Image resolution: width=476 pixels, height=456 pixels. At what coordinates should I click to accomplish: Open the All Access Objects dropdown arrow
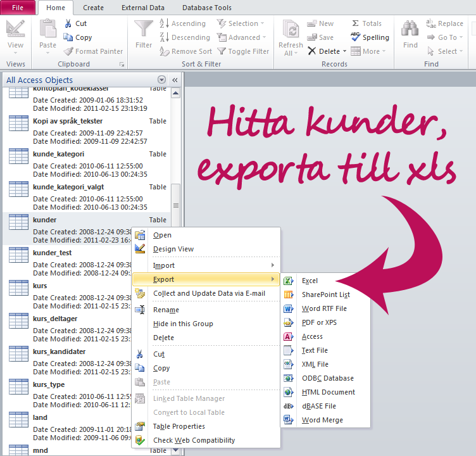[161, 80]
